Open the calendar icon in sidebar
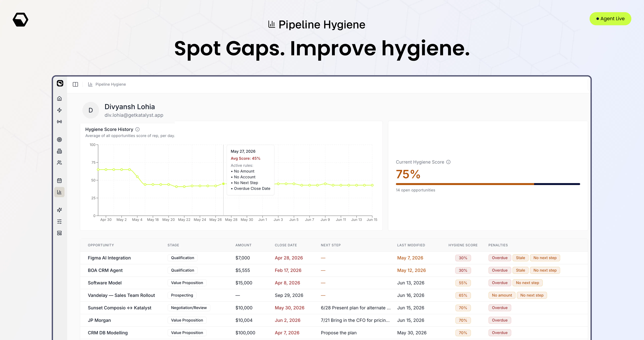 pyautogui.click(x=59, y=181)
